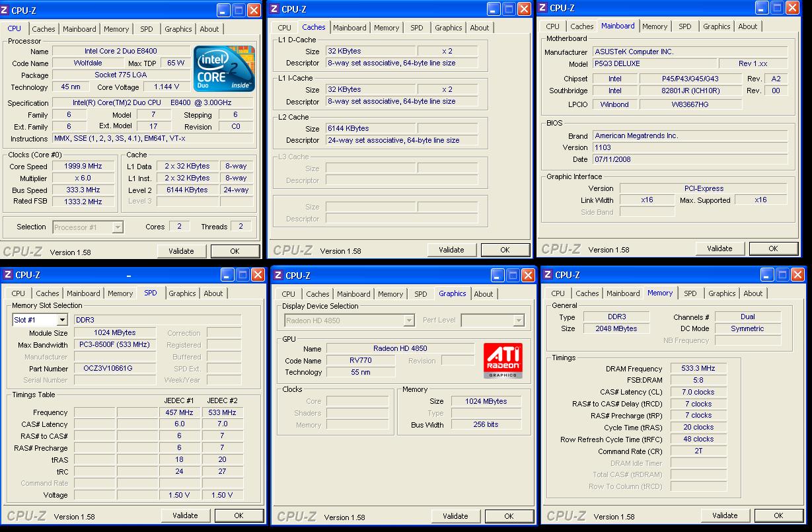Close the CPU-Z window showing Memory tab
Screen dimensions: 812x532
[797, 275]
